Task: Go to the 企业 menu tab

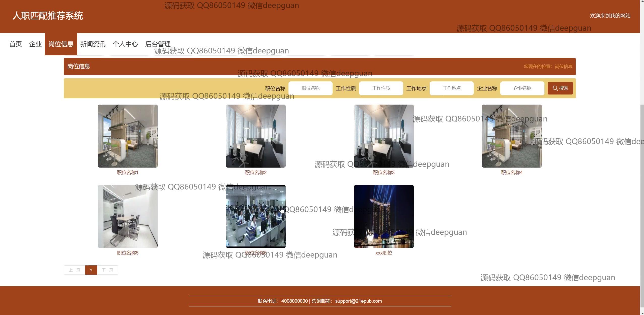Action: 35,44
